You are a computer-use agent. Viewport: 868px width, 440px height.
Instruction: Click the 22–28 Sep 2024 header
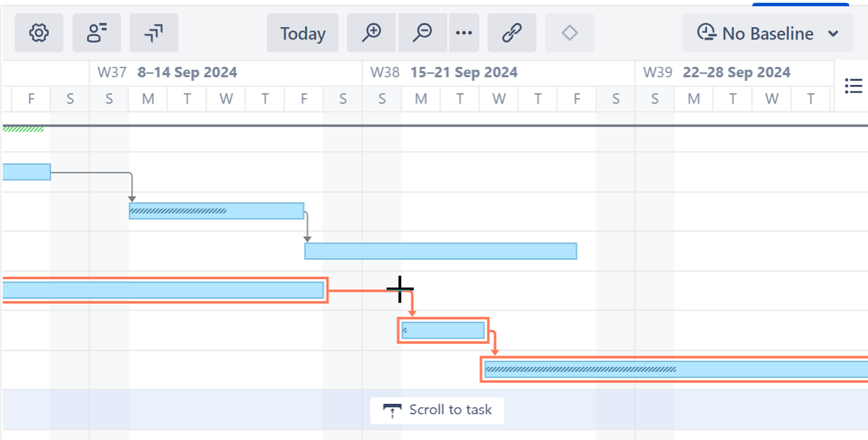pos(736,72)
